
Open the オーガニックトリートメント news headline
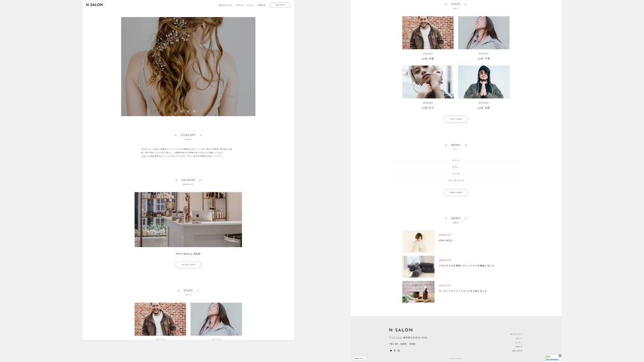click(x=463, y=291)
